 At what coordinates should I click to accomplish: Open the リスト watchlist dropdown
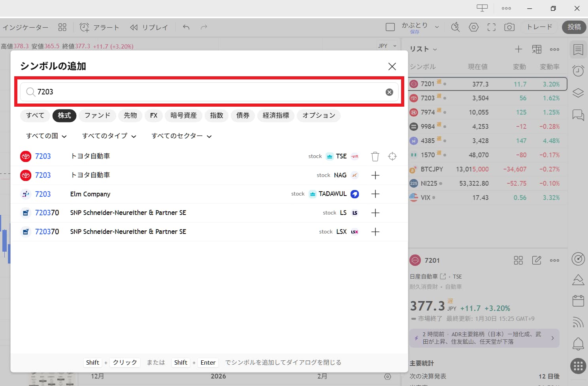[x=424, y=49]
